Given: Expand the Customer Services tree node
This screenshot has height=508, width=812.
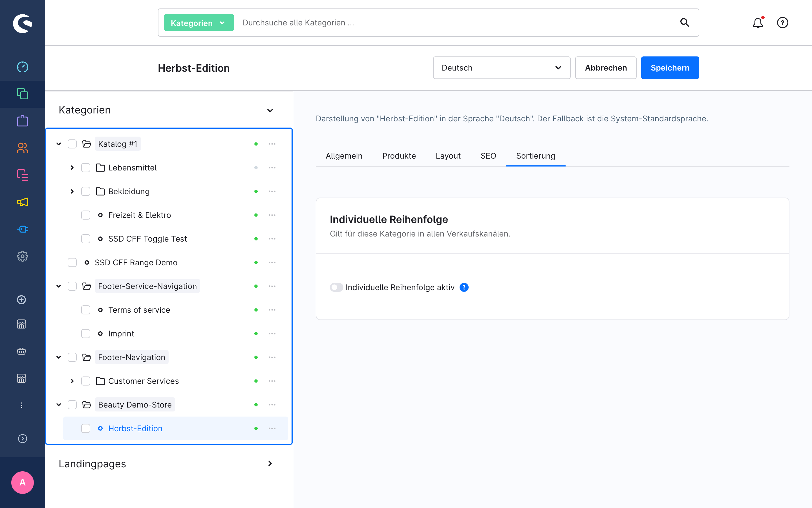Looking at the screenshot, I should click(72, 381).
